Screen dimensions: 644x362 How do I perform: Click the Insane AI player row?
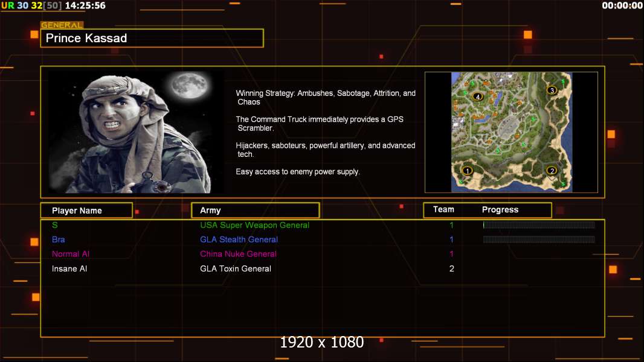323,268
